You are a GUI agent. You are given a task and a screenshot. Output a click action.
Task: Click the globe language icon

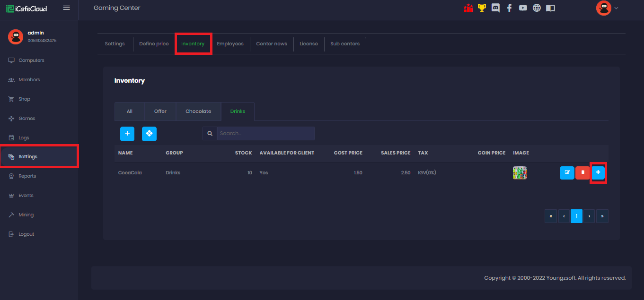(x=537, y=8)
